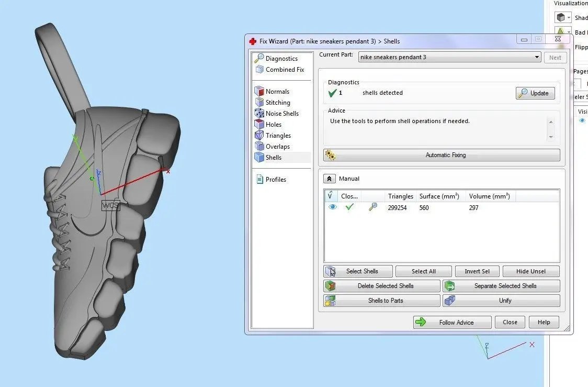Click the Unify button
The image size is (588, 387).
pos(501,300)
